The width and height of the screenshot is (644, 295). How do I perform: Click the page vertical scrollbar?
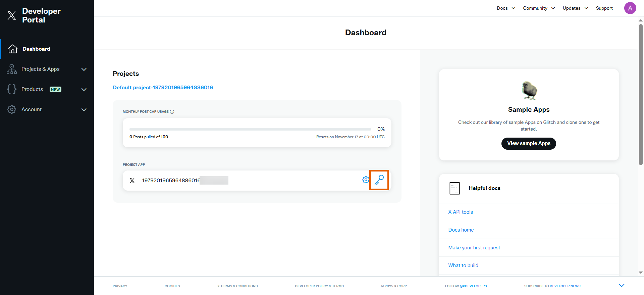[x=641, y=94]
